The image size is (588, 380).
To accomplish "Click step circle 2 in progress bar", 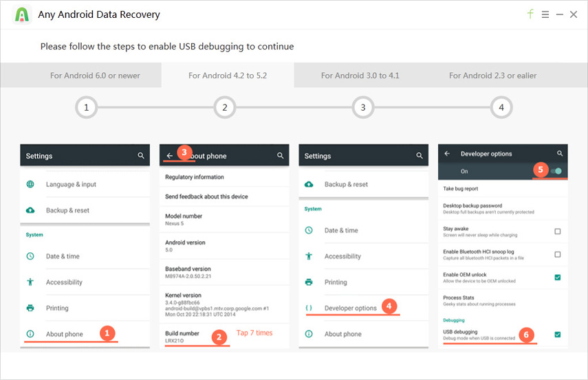I will click(x=225, y=108).
